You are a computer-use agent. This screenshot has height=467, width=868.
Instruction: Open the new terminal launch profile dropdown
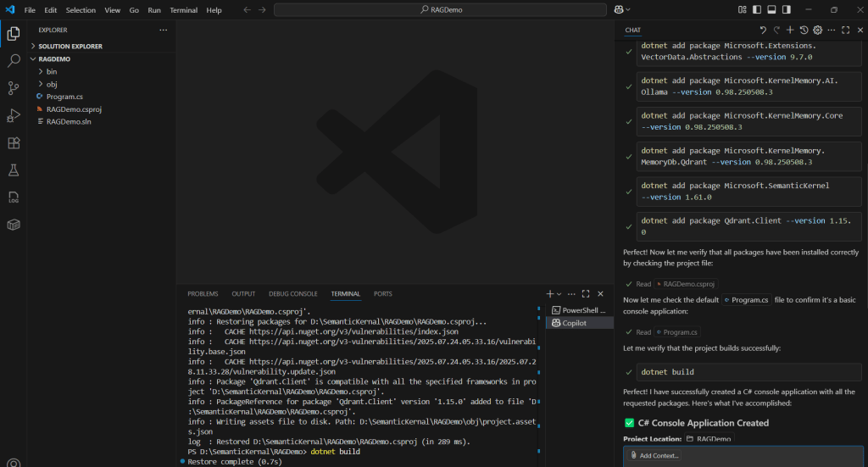pyautogui.click(x=560, y=294)
